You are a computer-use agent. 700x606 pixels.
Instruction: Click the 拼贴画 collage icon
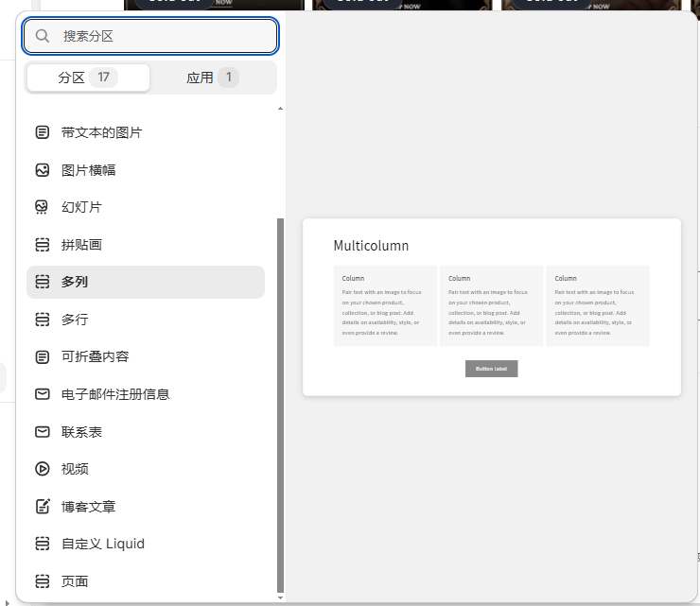(x=42, y=245)
